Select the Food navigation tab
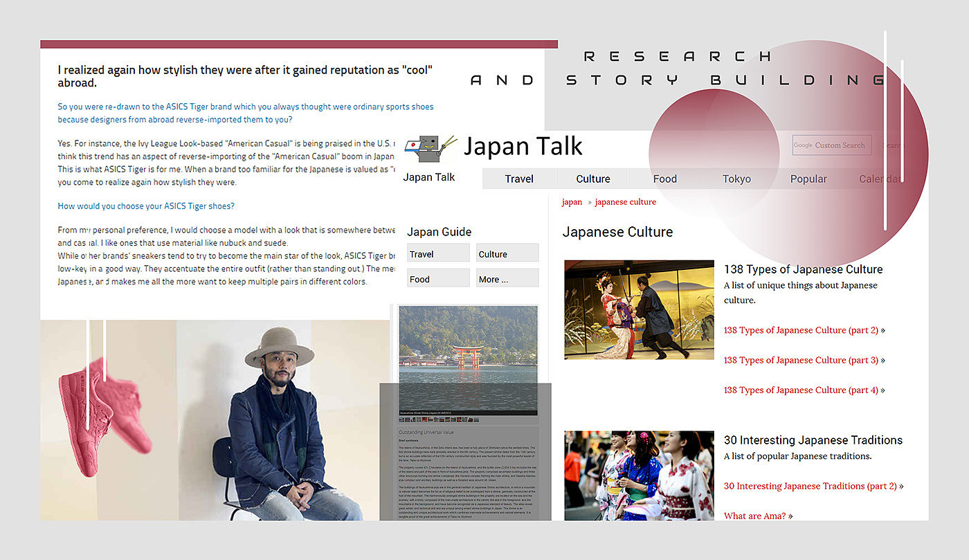969x560 pixels. [665, 179]
